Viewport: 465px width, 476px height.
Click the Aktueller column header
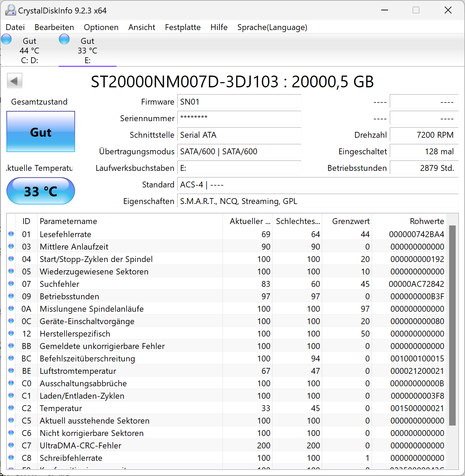(248, 221)
